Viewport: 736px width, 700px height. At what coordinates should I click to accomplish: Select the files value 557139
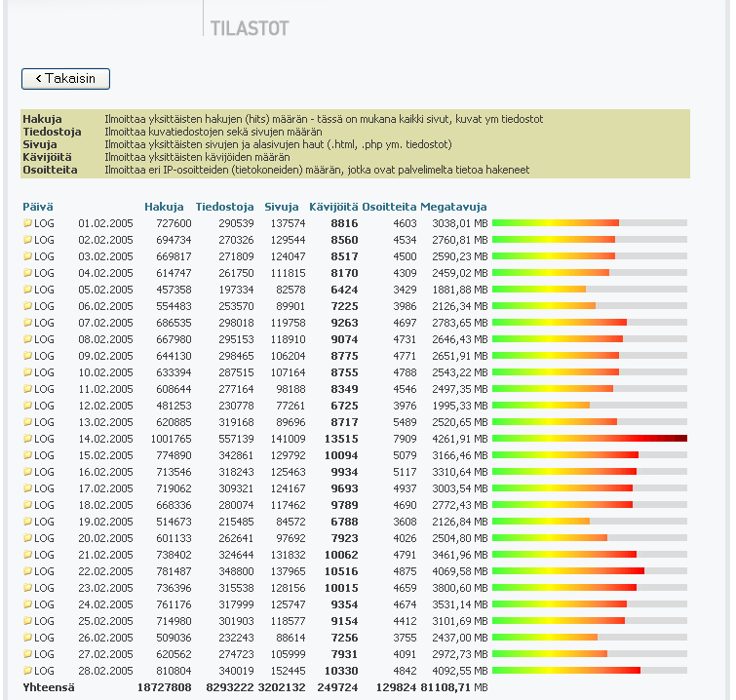click(236, 439)
